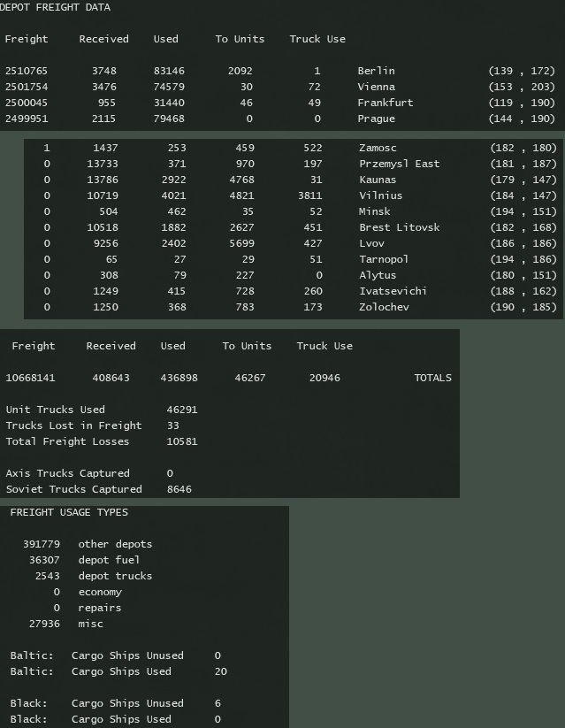Click Kaunas received value 13786
Screen dimensions: 565x728
[103, 180]
